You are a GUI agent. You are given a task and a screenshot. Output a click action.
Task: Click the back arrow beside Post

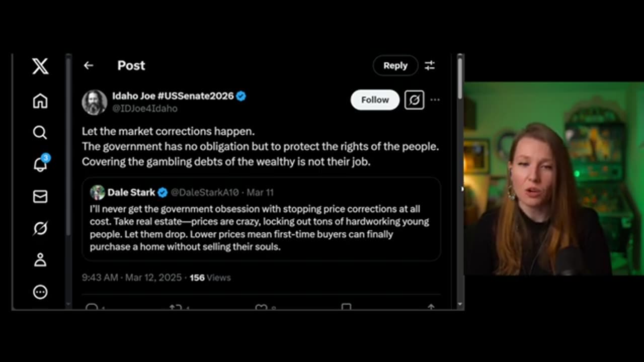point(89,65)
